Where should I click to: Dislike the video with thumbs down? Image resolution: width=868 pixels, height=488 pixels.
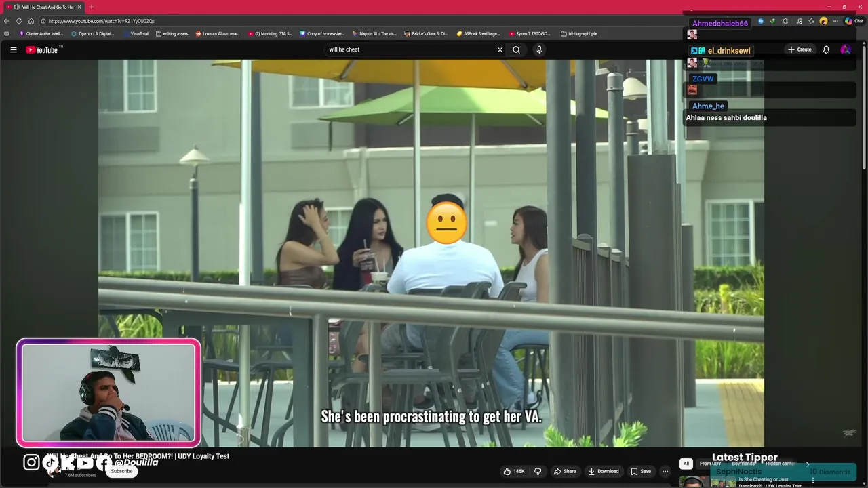point(538,471)
